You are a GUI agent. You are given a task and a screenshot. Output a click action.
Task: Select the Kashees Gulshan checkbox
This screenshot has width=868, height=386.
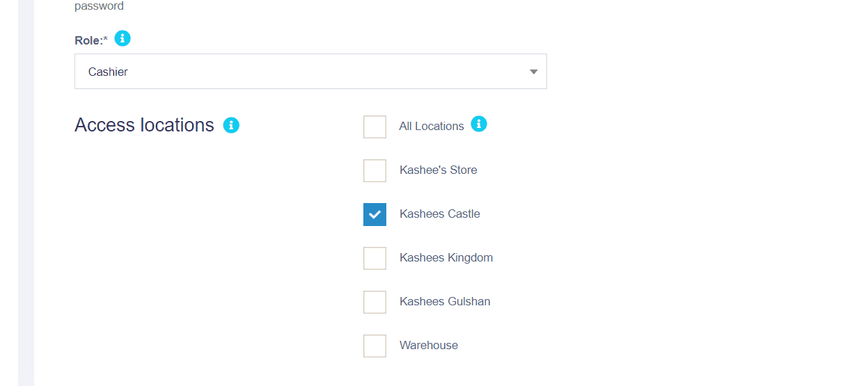[374, 302]
